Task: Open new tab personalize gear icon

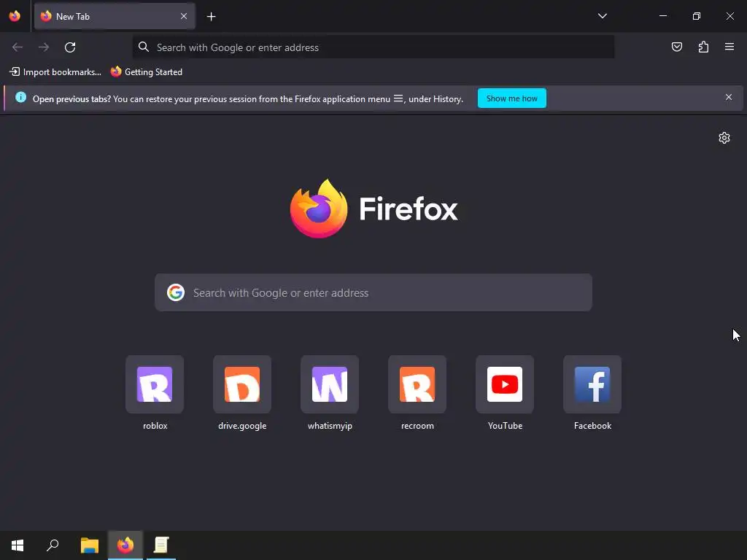Action: [x=724, y=138]
